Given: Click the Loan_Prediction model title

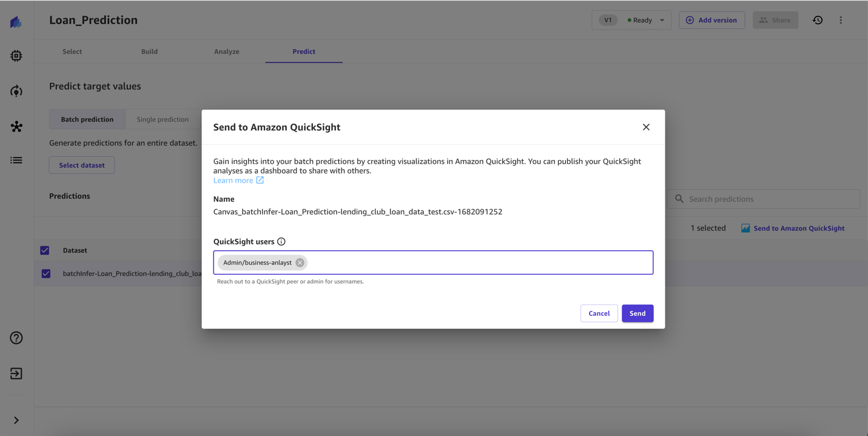Looking at the screenshot, I should 93,20.
